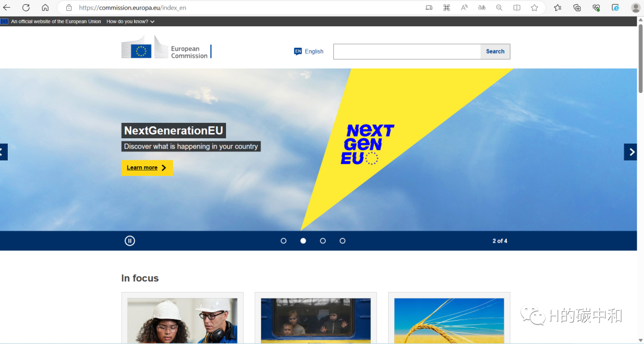Click the Learn more button on the banner
The image size is (644, 344).
[147, 168]
